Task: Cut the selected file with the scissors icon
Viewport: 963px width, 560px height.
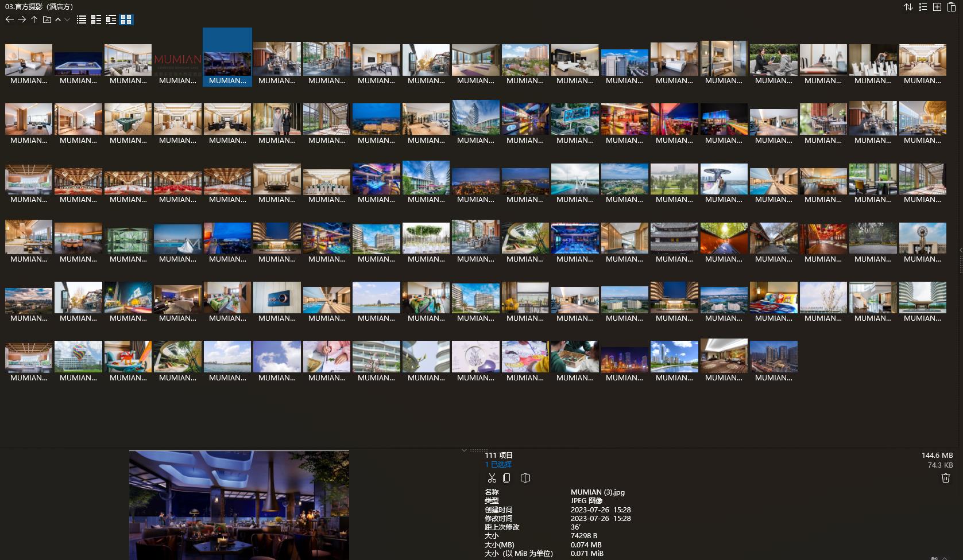Action: pos(492,478)
